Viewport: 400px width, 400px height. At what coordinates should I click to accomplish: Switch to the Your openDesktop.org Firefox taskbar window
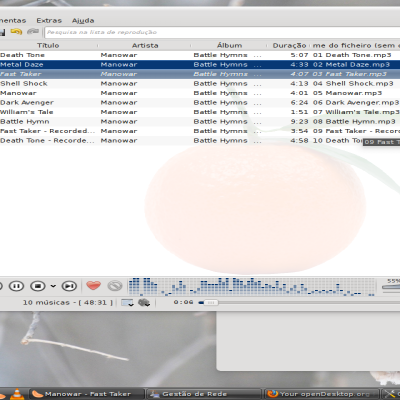point(322,394)
